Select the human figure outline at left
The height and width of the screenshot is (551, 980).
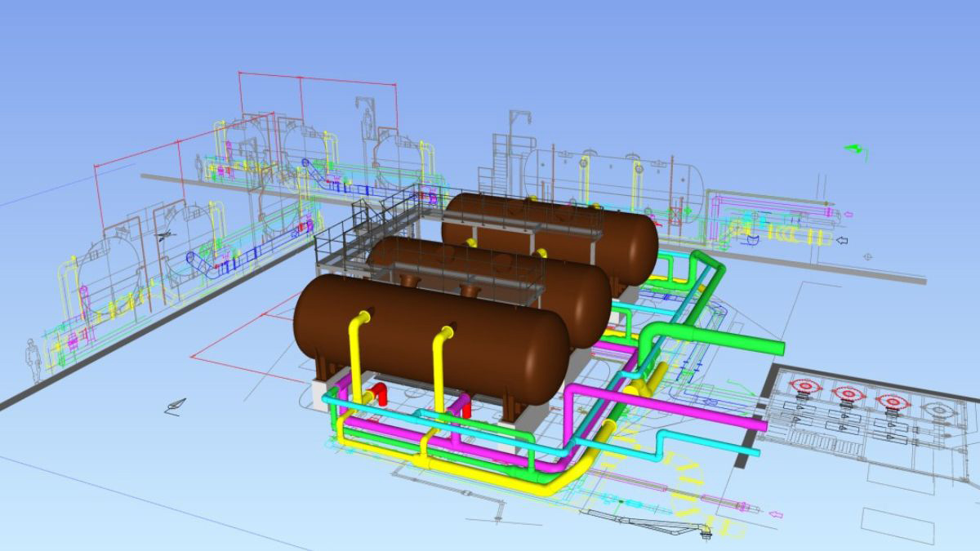pos(31,359)
